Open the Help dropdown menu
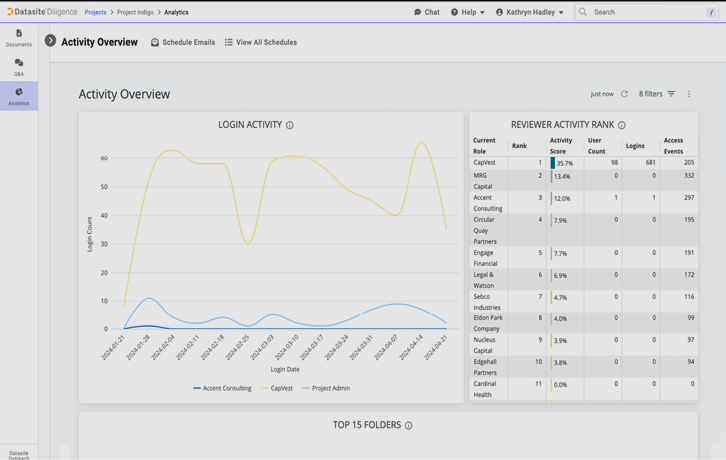Screen dimensions: 726x460 (x=467, y=12)
